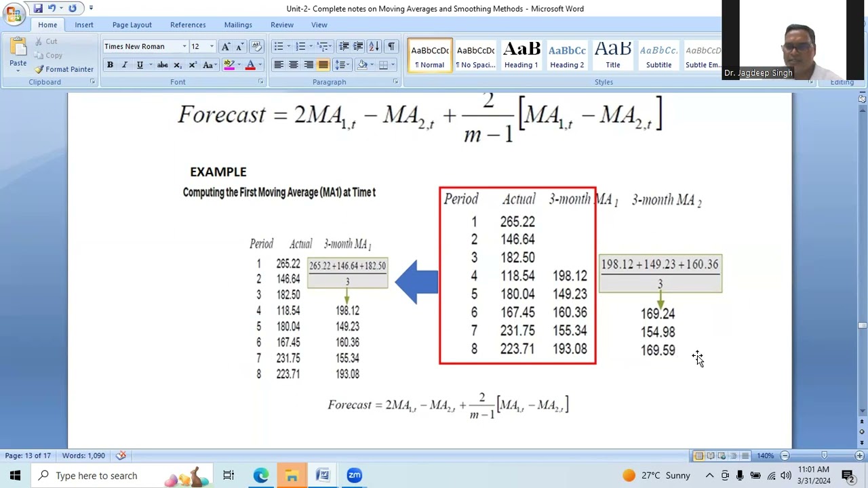Open the font name dropdown
The width and height of the screenshot is (868, 488).
pos(184,46)
